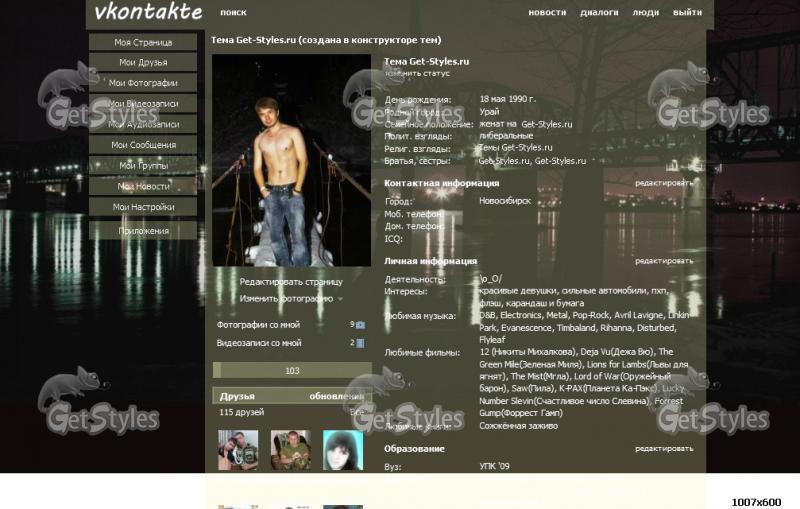Click the birthday 18 мая 1990 г.

(x=508, y=99)
